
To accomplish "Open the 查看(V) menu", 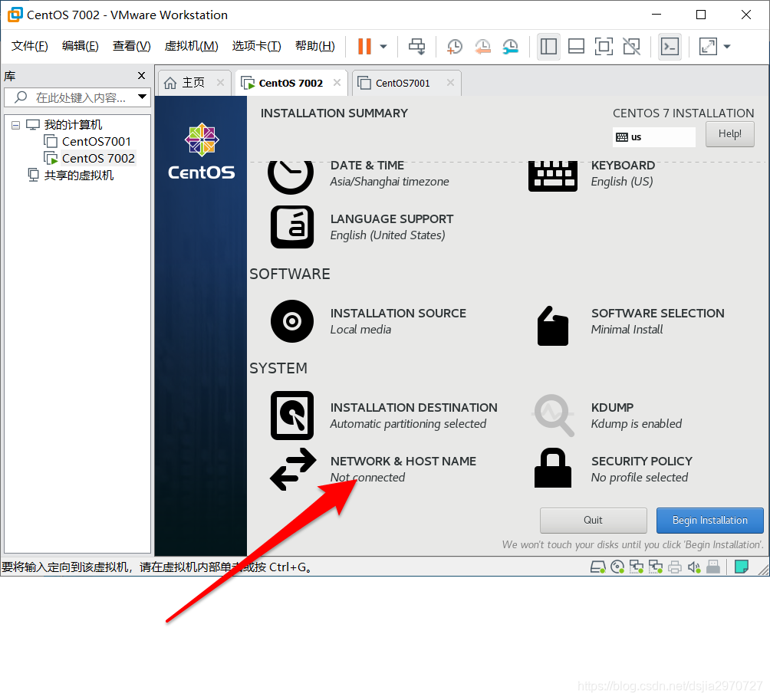I will tap(132, 46).
